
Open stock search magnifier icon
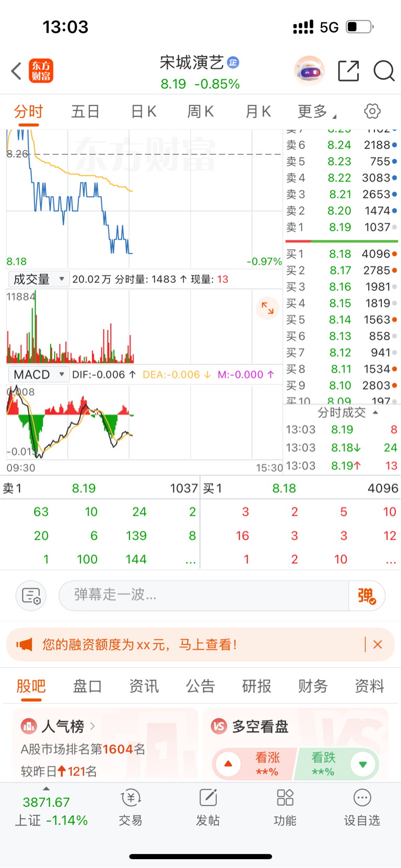(384, 71)
